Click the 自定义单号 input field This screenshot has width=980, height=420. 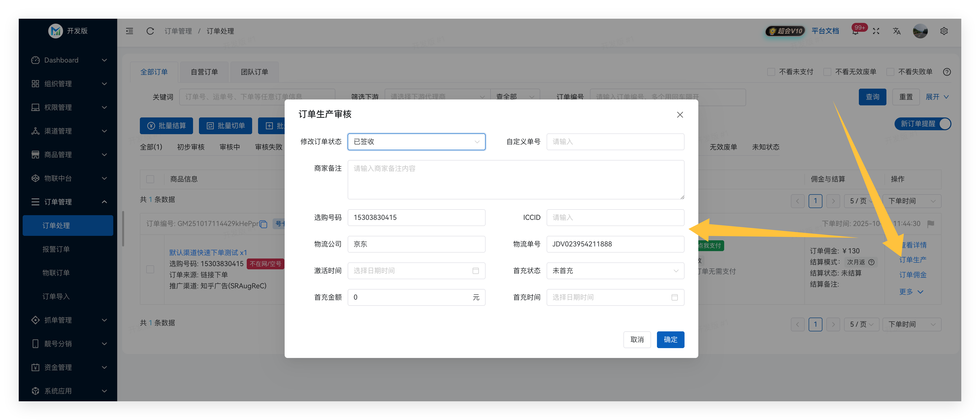(x=615, y=142)
